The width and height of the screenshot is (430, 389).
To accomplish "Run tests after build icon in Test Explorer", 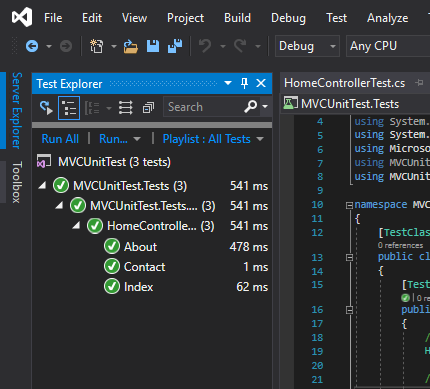I will pyautogui.click(x=46, y=108).
